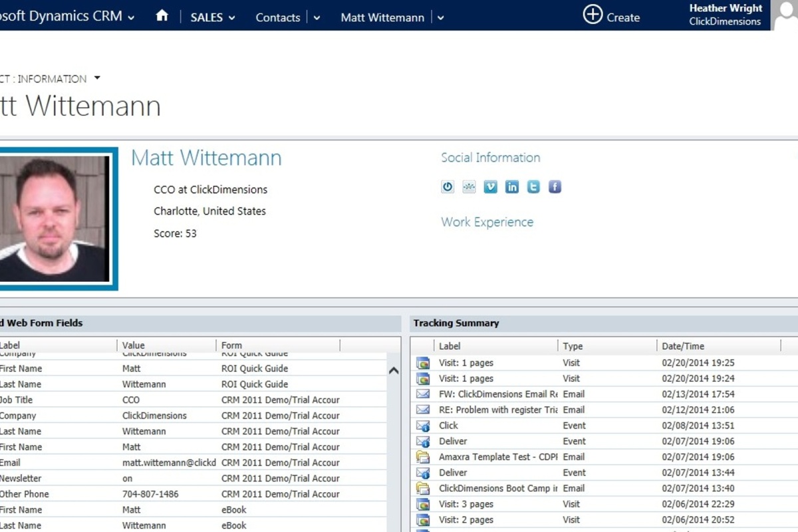The image size is (798, 532).
Task: Click envelope icon beside RE: Problem with register
Action: (x=423, y=410)
